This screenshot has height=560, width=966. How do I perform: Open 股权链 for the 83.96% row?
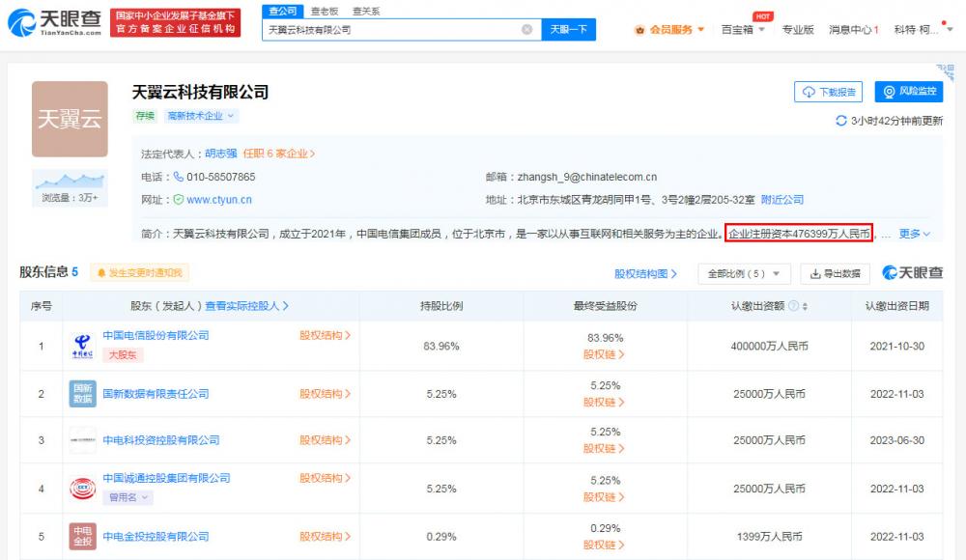point(604,354)
